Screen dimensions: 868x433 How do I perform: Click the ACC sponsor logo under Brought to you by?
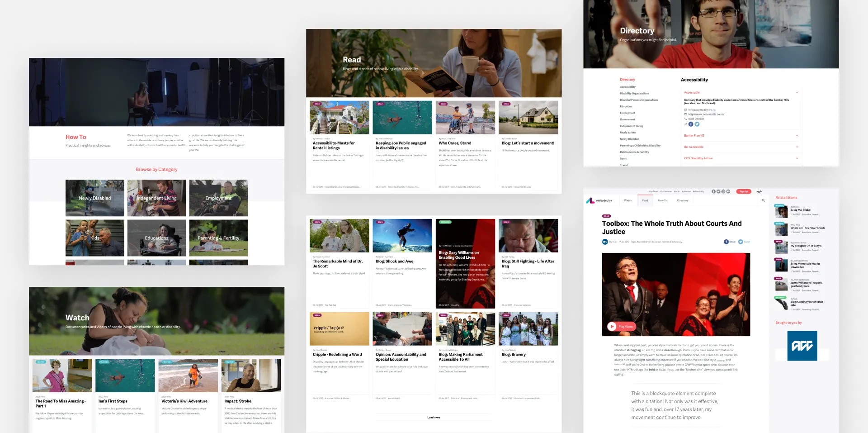tap(802, 346)
